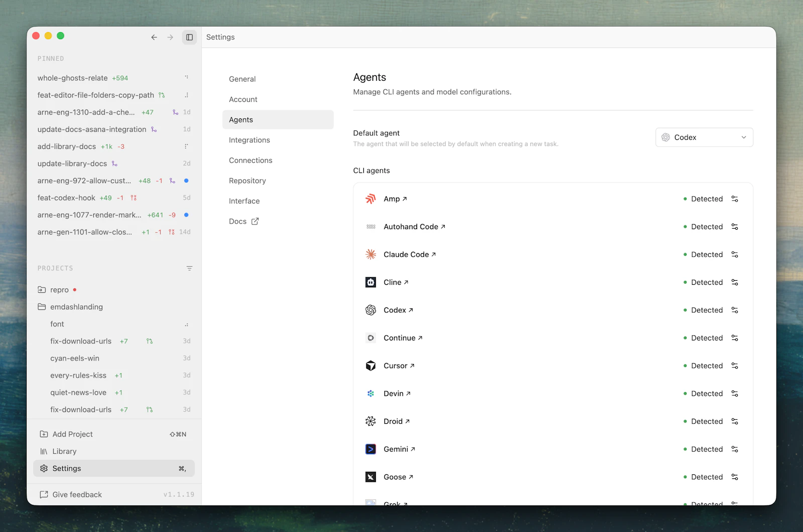Screen dimensions: 803x532
Task: Click the Droid logo icon
Action: [x=371, y=422]
